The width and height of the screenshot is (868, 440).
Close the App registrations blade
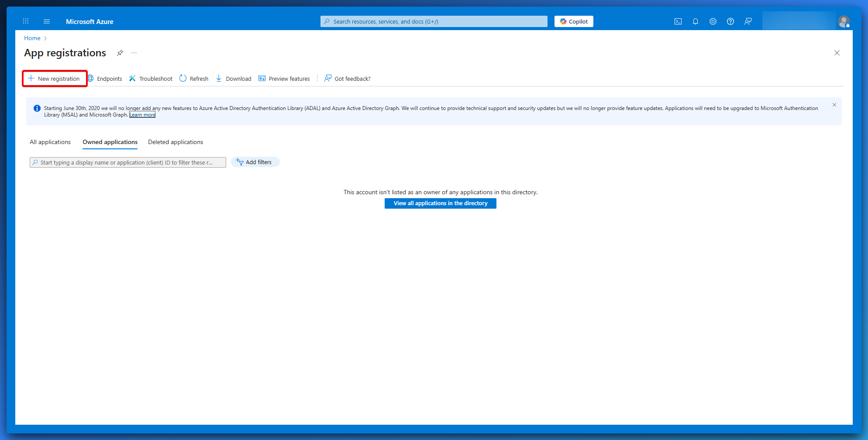[837, 53]
